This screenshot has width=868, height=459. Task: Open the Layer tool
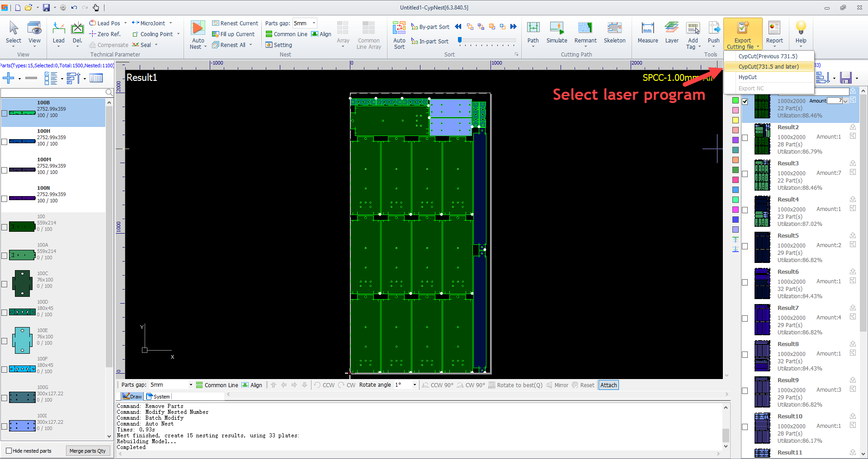coord(672,32)
